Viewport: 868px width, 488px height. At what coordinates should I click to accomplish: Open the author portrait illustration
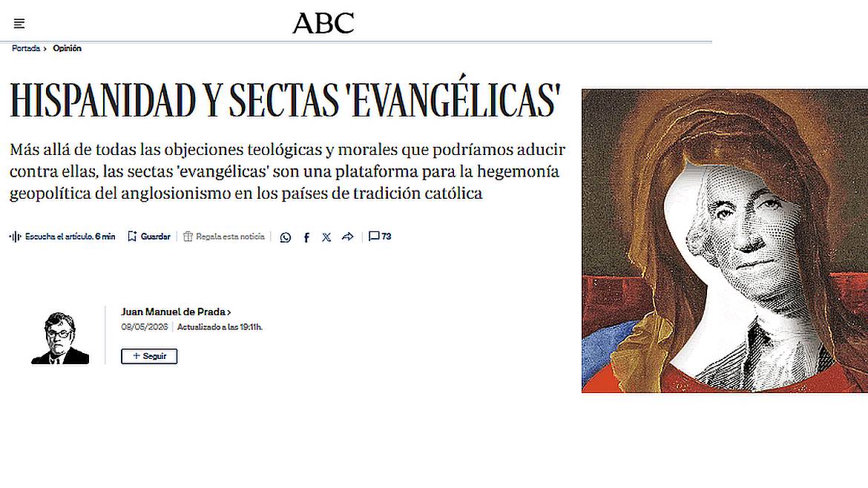60,338
